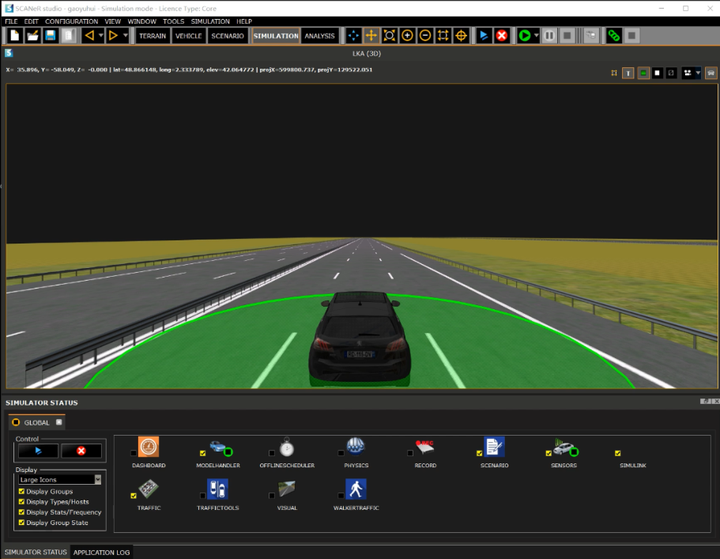Image resolution: width=720 pixels, height=559 pixels.
Task: Expand the dropdown arrow beside the play button
Action: point(537,35)
